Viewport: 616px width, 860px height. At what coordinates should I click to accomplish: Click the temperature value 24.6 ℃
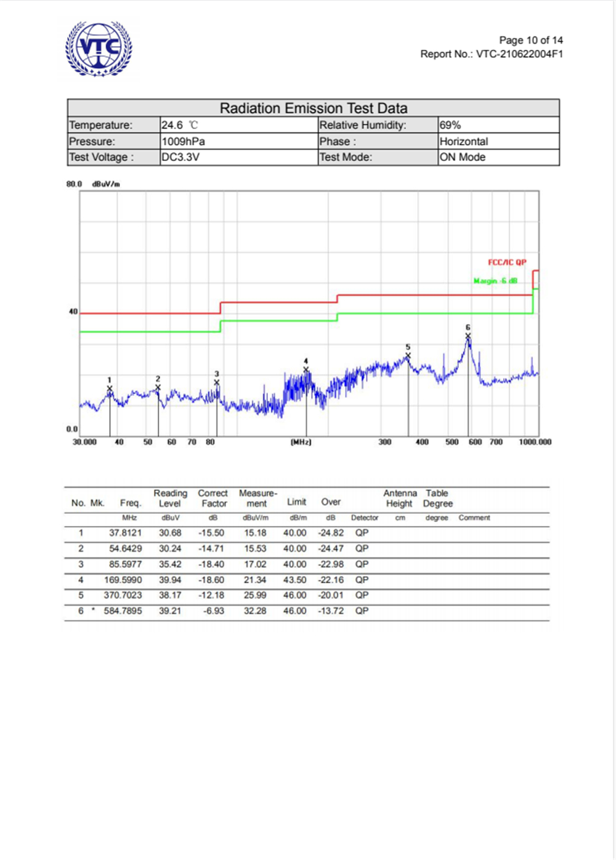pos(180,125)
